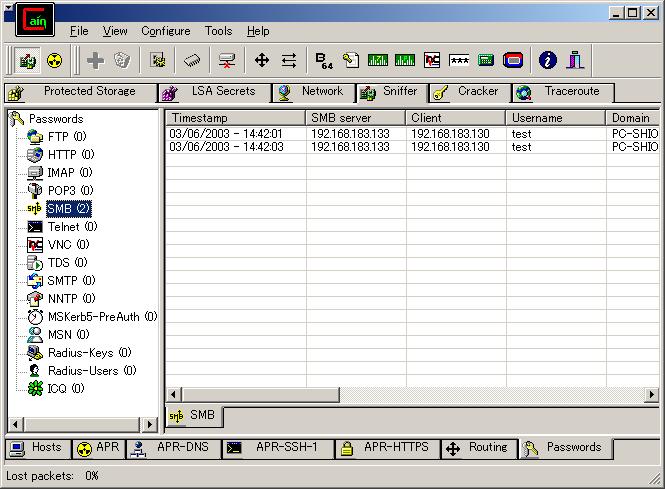Select NNTP (0) in the passwords tree
This screenshot has width=665, height=489.
point(72,299)
